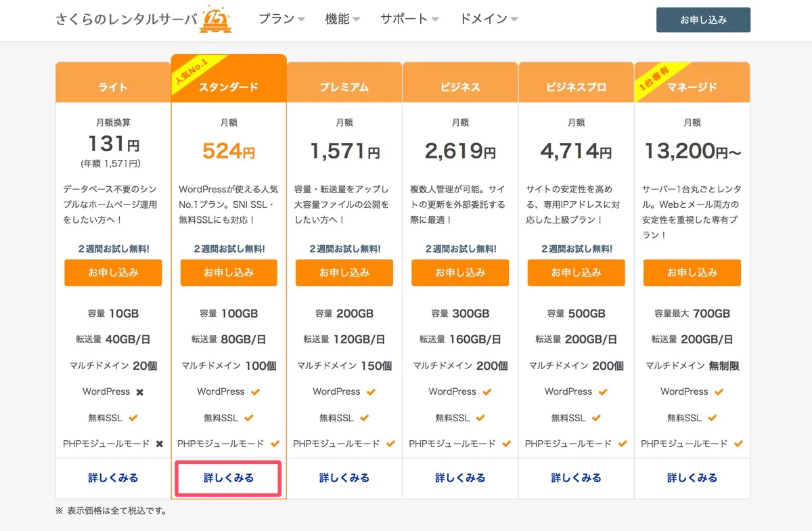Click the マルチドメイン 無制限 text

pos(692,366)
